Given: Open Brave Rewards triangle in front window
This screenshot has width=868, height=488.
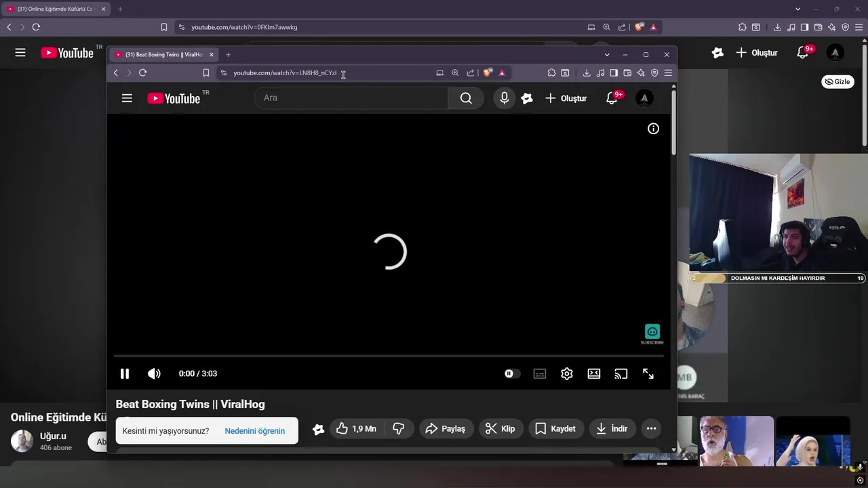Looking at the screenshot, I should coord(502,73).
